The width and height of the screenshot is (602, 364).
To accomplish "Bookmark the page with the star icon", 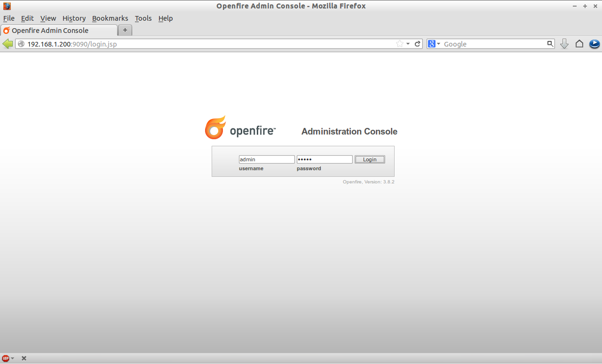I will [x=400, y=44].
